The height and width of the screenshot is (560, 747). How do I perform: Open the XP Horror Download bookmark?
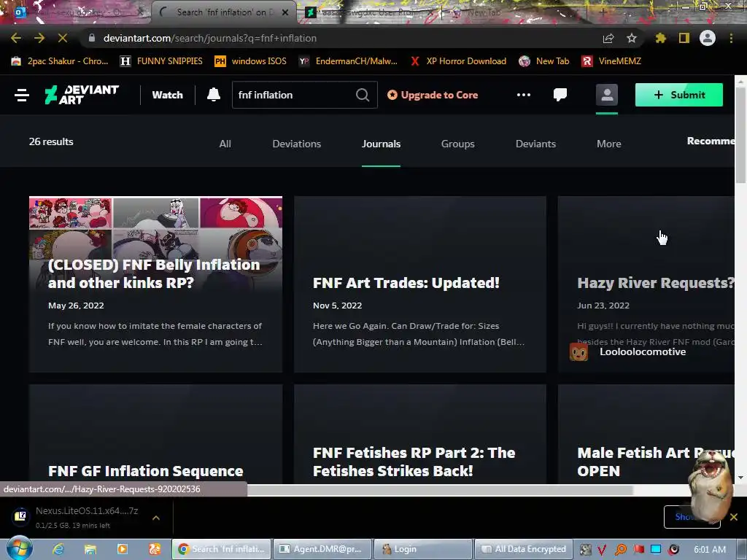[x=458, y=61]
